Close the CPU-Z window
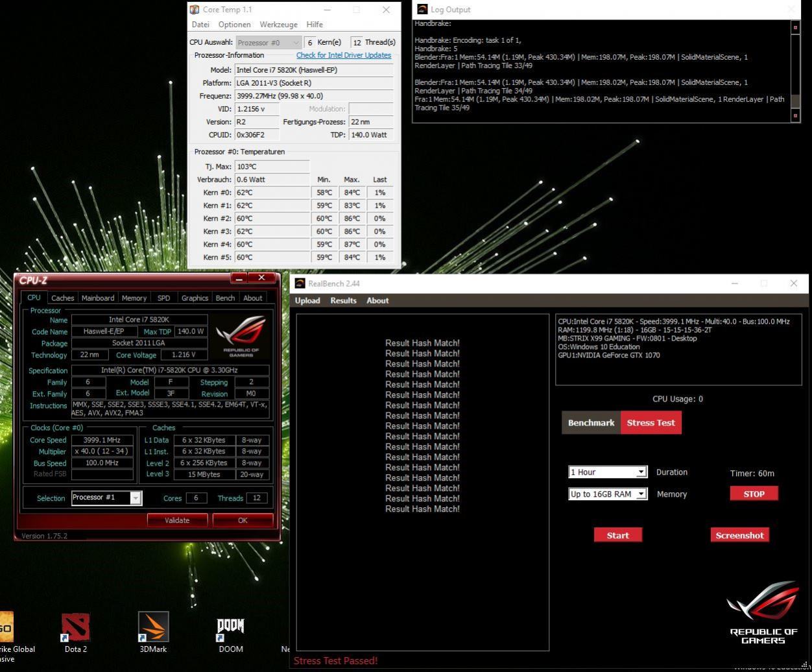Viewport: 812px width, 672px height. tap(262, 278)
